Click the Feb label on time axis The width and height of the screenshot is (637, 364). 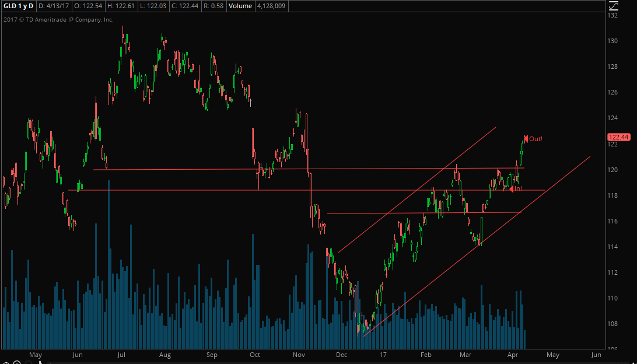point(426,355)
